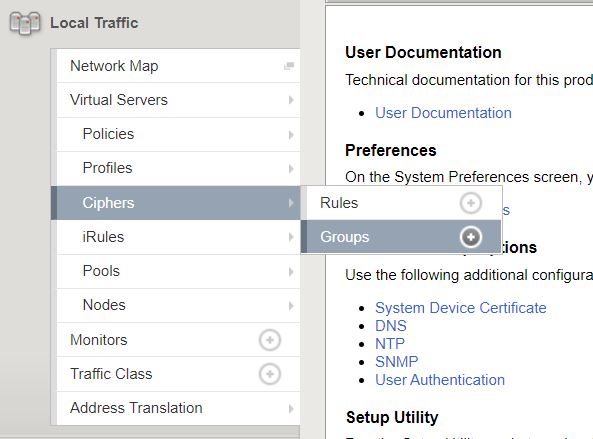The height and width of the screenshot is (439, 593).
Task: Open the Address Translation menu entry
Action: pos(178,408)
